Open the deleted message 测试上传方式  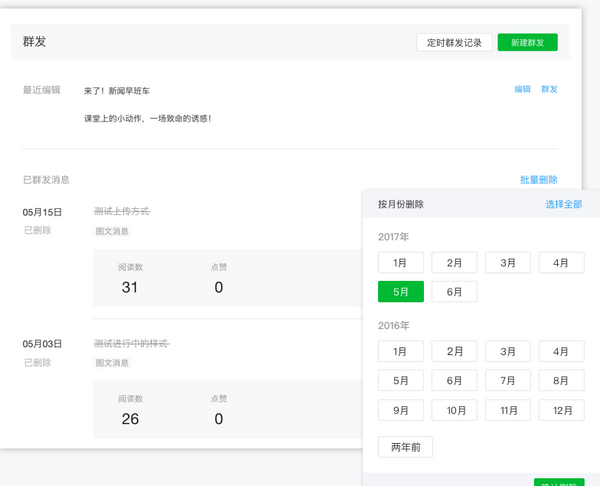121,212
